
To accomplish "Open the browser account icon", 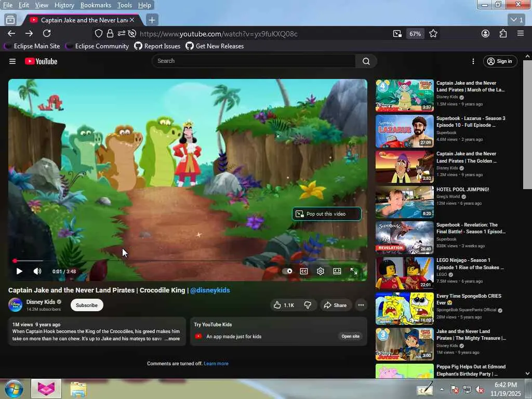I will (x=486, y=33).
